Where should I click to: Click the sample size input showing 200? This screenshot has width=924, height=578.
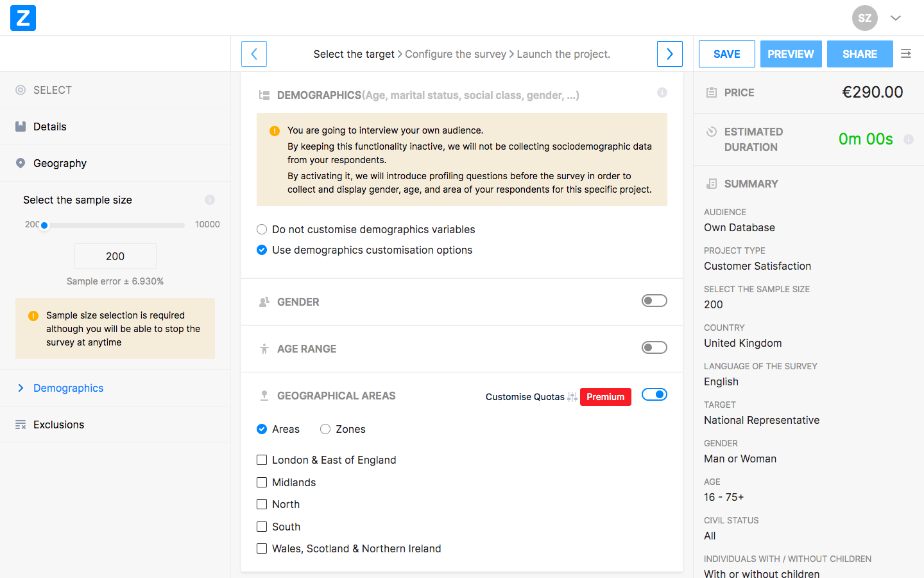115,256
